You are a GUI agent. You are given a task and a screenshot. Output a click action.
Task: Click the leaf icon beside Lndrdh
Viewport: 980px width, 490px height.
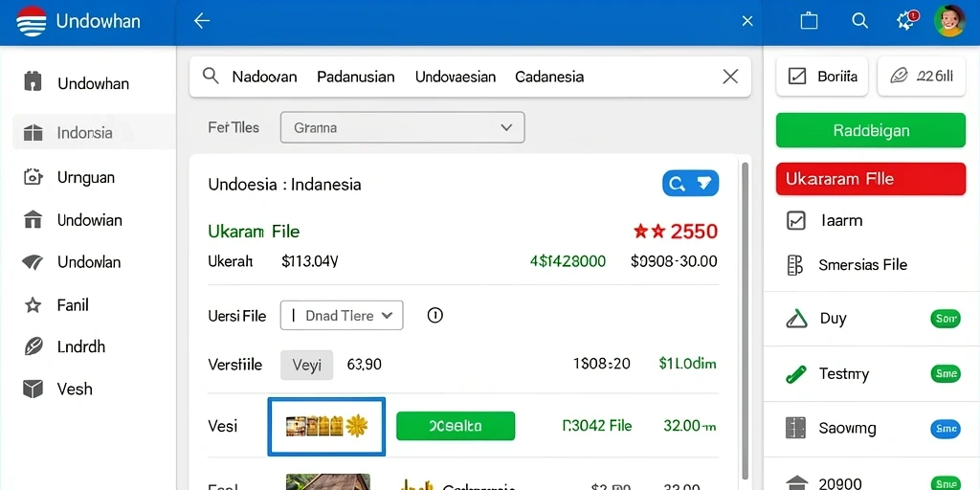tap(33, 346)
